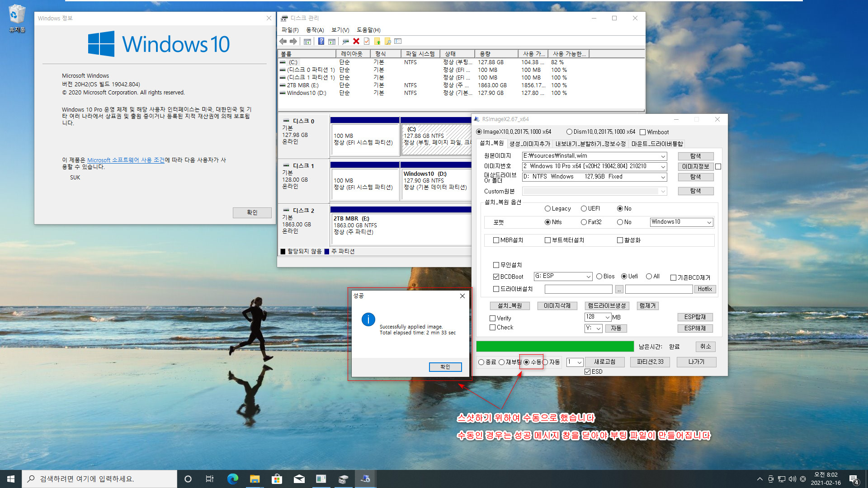Click the 용량 column header

[496, 54]
